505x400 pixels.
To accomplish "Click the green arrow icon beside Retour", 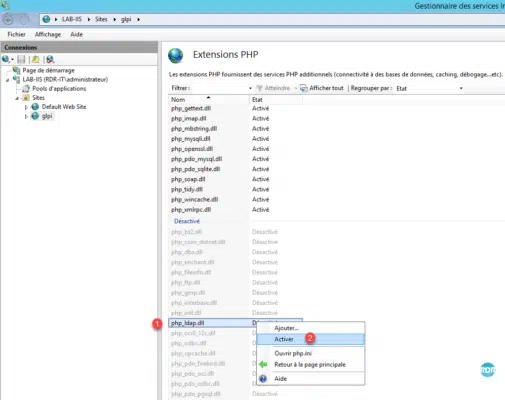I will pyautogui.click(x=263, y=364).
